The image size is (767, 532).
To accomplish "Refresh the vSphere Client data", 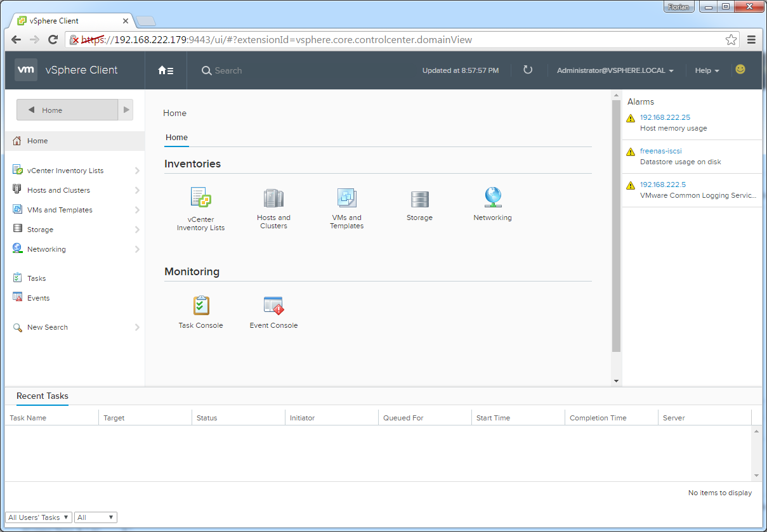I will 528,70.
